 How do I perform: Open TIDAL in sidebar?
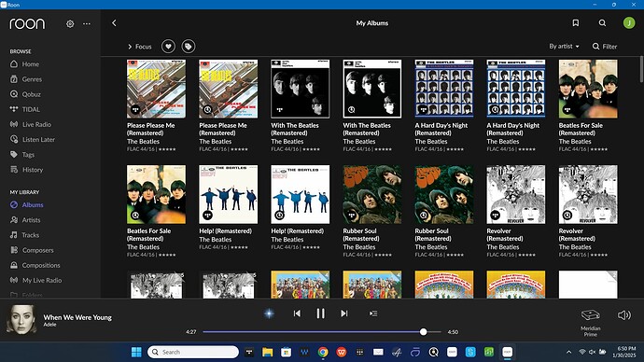[x=31, y=109]
